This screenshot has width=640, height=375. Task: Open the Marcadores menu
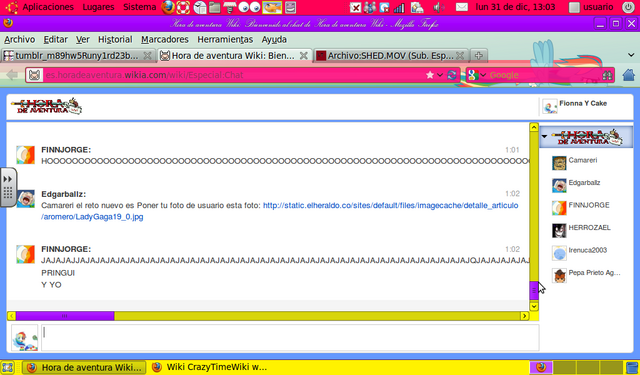coord(165,40)
